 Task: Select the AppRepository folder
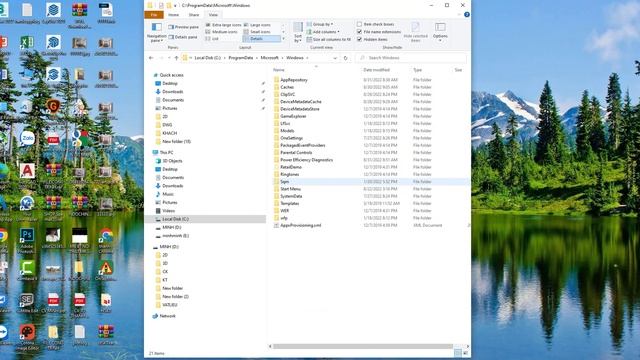coord(293,80)
